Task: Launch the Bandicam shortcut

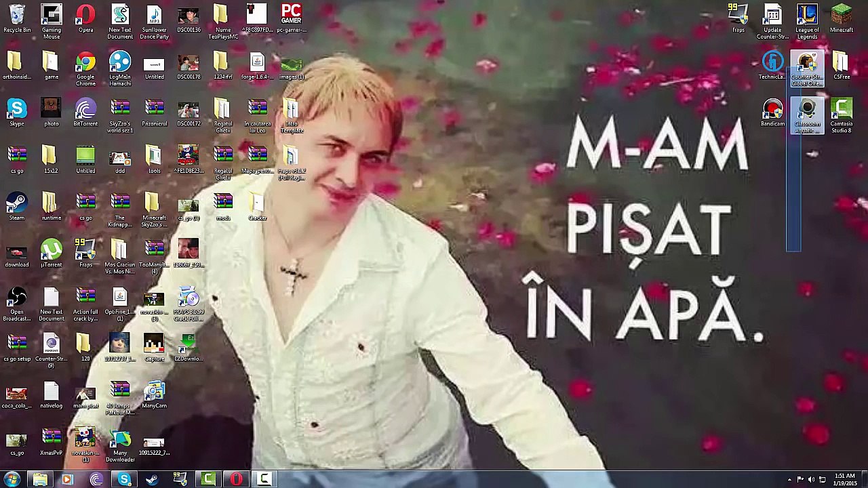Action: pyautogui.click(x=772, y=113)
